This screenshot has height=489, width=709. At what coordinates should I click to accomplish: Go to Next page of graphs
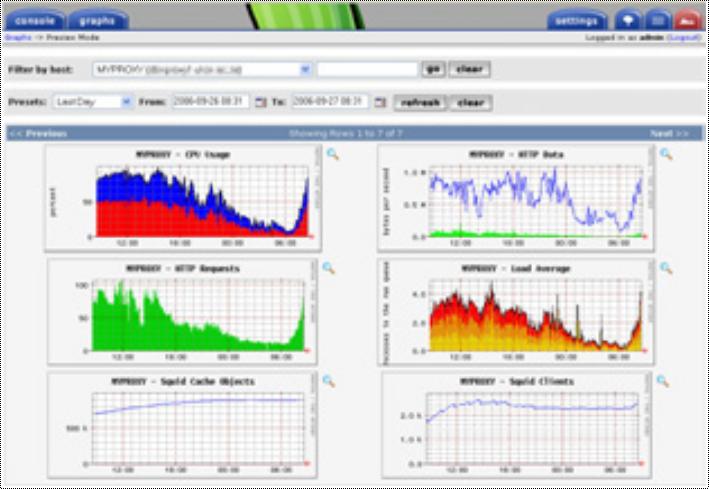(x=668, y=133)
